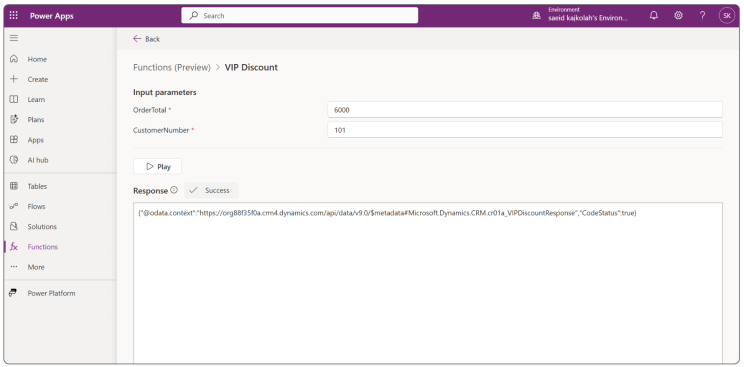Viewport: 744px width, 367px height.
Task: Select the environment name text
Action: point(588,19)
